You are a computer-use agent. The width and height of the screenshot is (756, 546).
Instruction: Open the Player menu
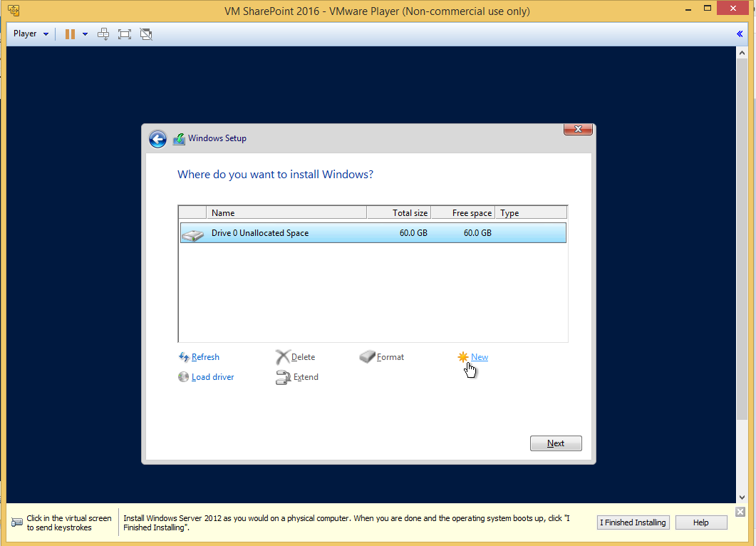31,34
